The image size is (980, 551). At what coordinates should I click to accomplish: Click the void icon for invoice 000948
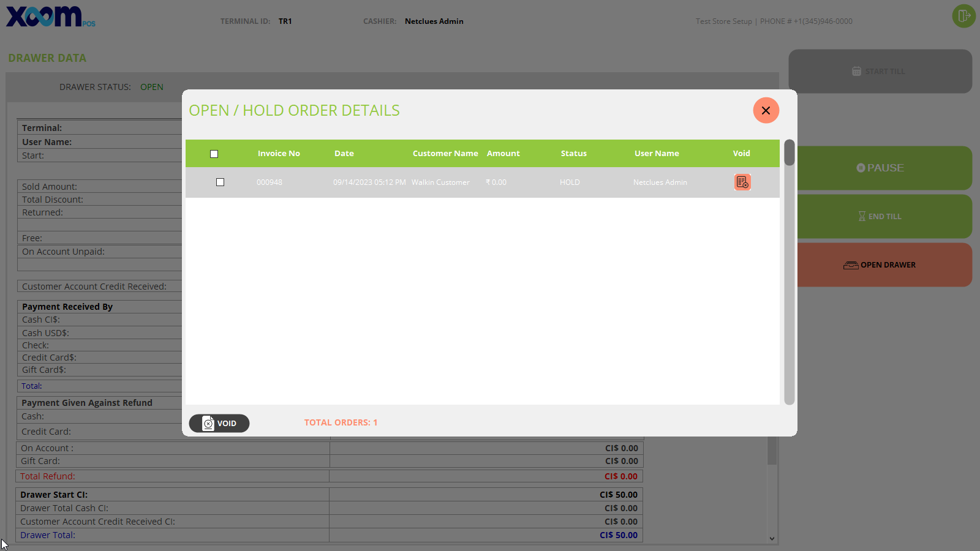[742, 182]
